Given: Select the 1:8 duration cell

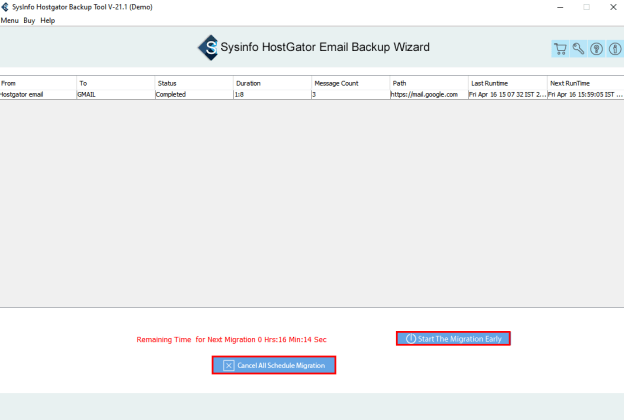Looking at the screenshot, I should (x=272, y=95).
